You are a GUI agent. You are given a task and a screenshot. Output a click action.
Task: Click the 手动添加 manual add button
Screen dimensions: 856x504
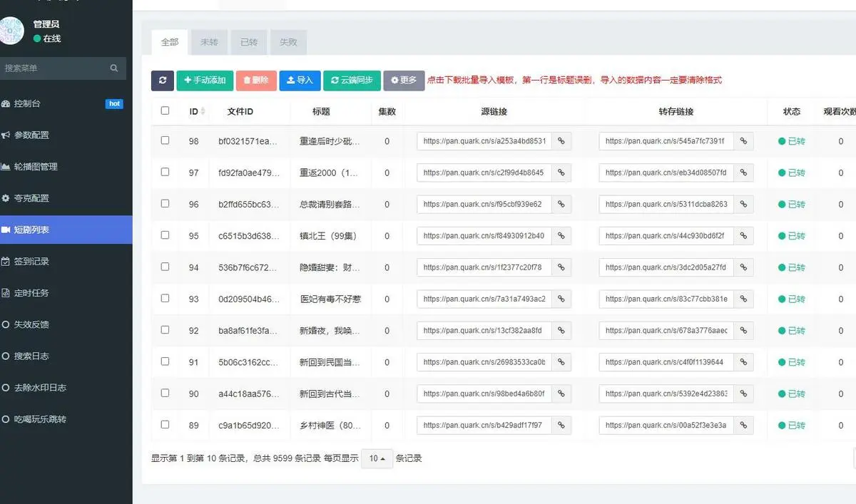point(205,81)
